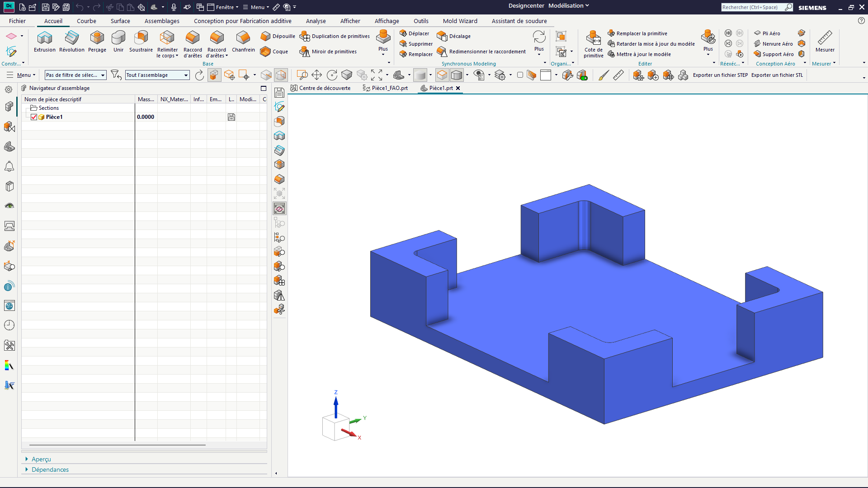
Task: Select the Révolution tool
Action: pyautogui.click(x=72, y=42)
